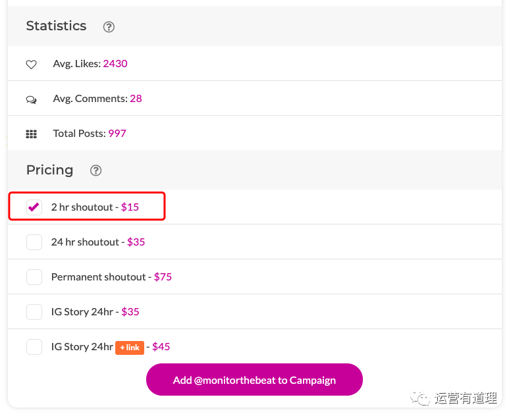Click the $15 price for 2 hr shoutout
Screen dimensions: 513x420
[130, 207]
